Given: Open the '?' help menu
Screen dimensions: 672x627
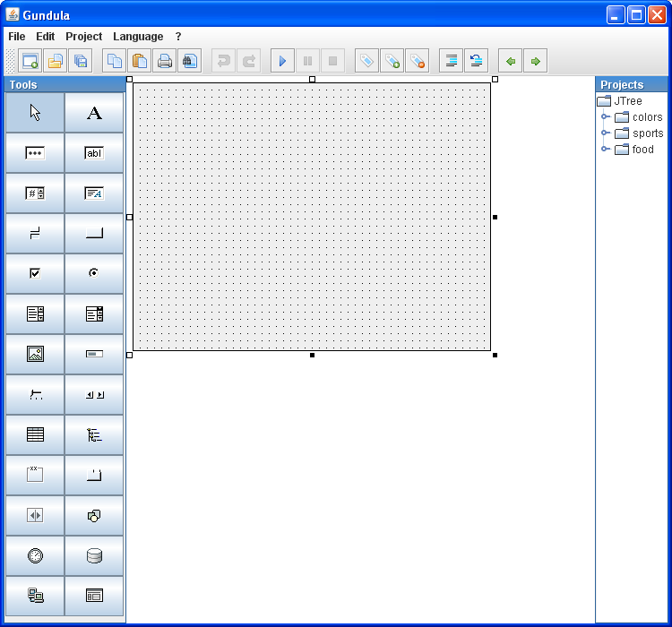Looking at the screenshot, I should [178, 37].
